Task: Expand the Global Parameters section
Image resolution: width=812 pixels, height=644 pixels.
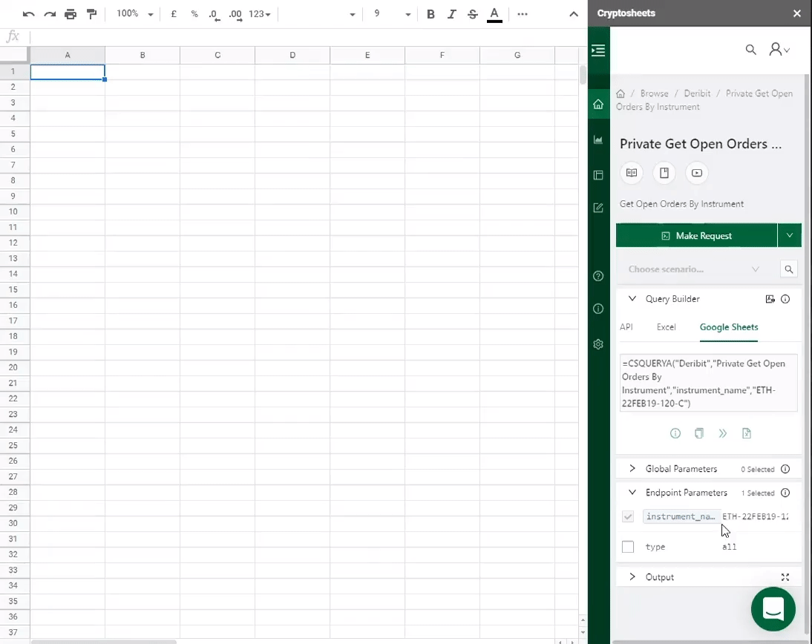Action: pos(632,468)
